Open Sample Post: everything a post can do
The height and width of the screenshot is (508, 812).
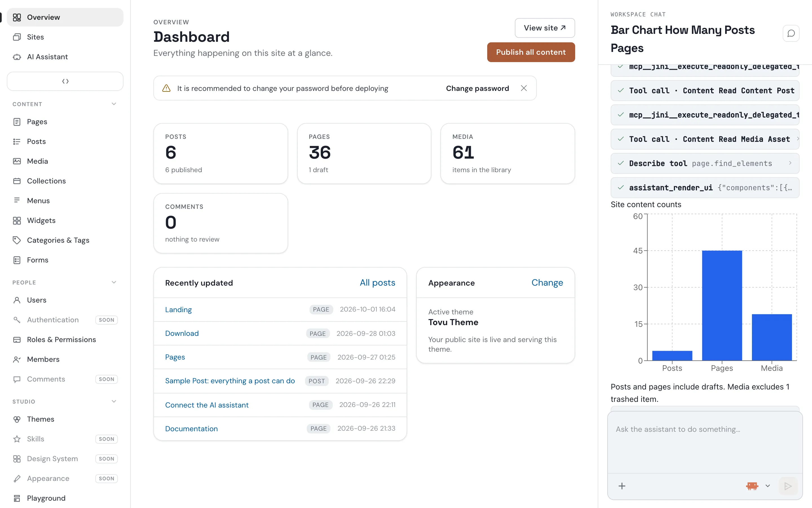click(230, 381)
